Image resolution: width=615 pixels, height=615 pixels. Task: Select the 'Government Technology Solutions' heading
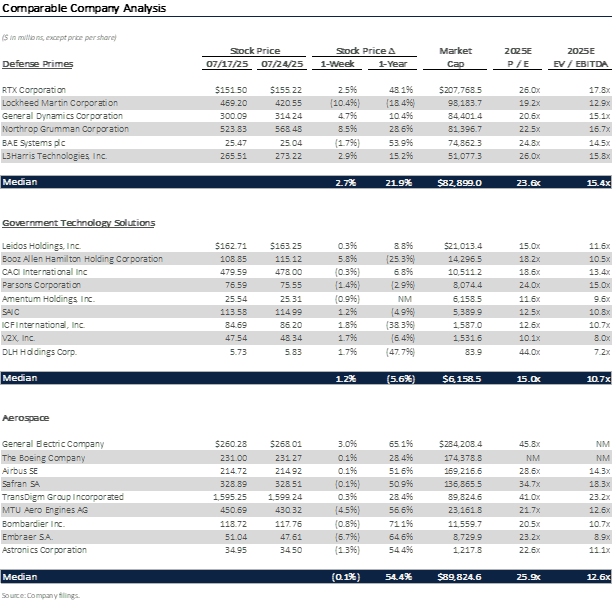[x=79, y=223]
